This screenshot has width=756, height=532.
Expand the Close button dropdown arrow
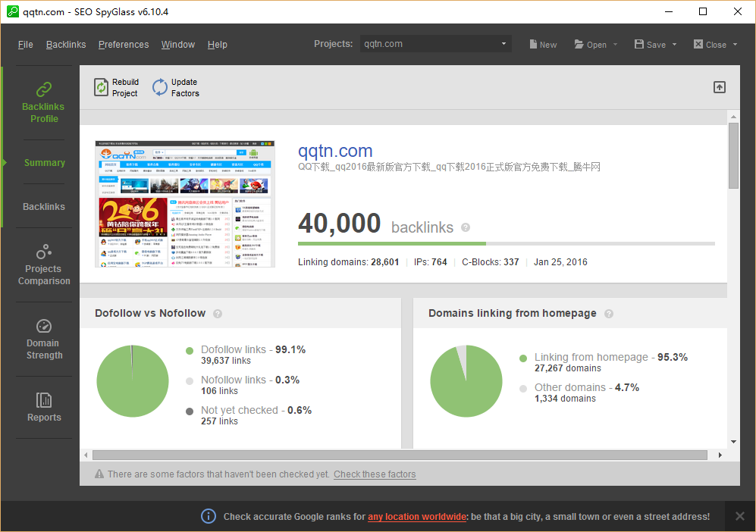(735, 45)
